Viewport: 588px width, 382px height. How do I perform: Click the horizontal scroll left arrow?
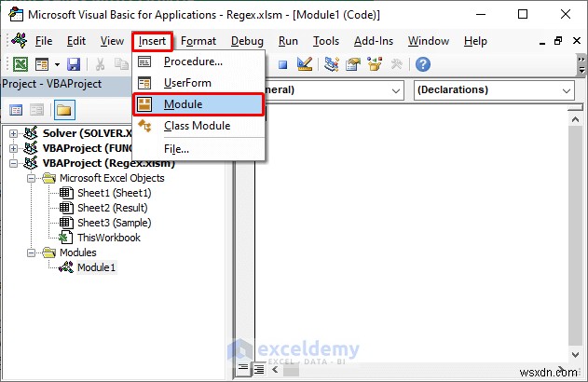click(275, 370)
